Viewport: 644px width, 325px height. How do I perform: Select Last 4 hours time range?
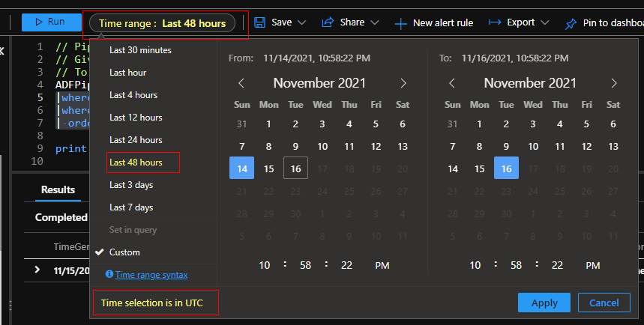[x=133, y=95]
